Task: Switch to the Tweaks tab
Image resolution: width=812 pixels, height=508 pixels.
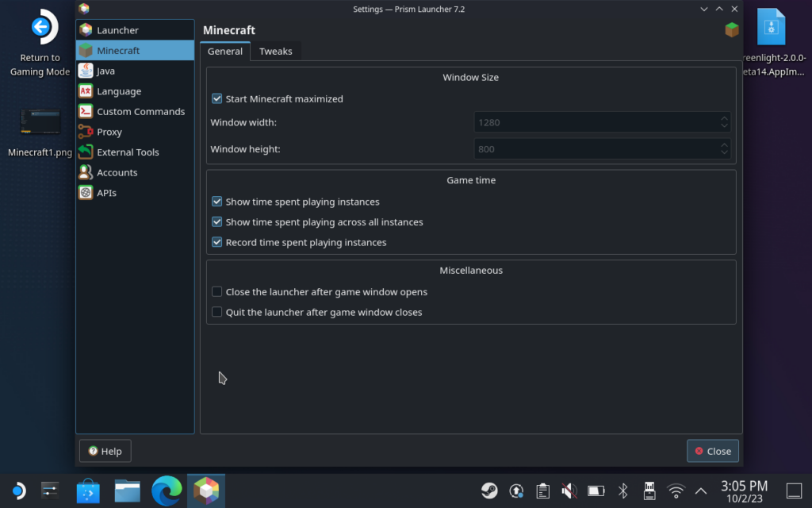Action: click(275, 52)
